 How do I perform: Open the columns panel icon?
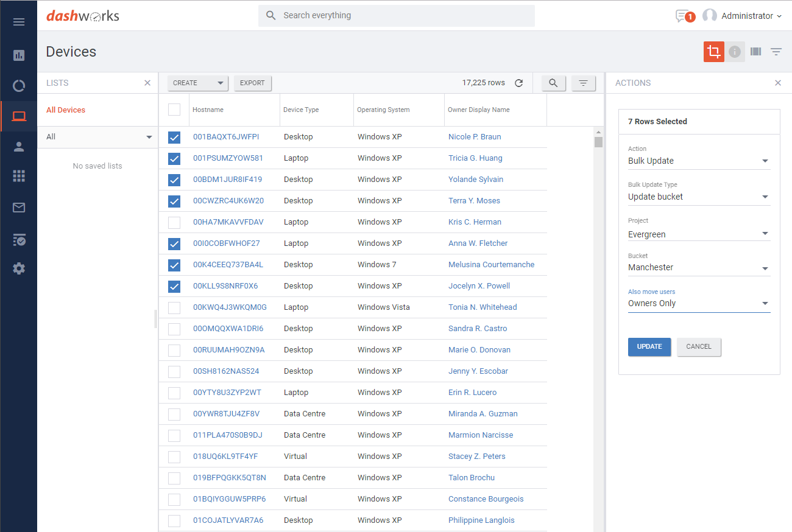point(756,52)
